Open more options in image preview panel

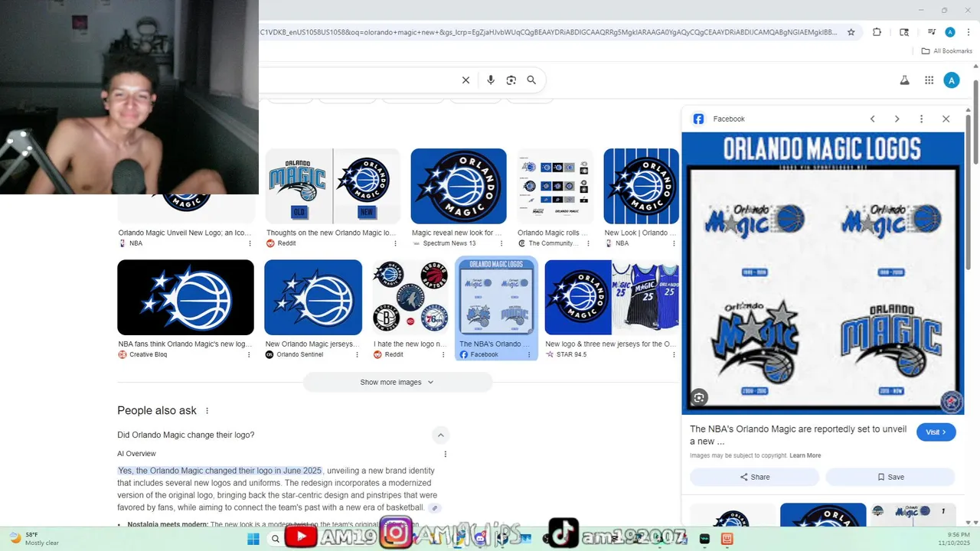coord(921,119)
